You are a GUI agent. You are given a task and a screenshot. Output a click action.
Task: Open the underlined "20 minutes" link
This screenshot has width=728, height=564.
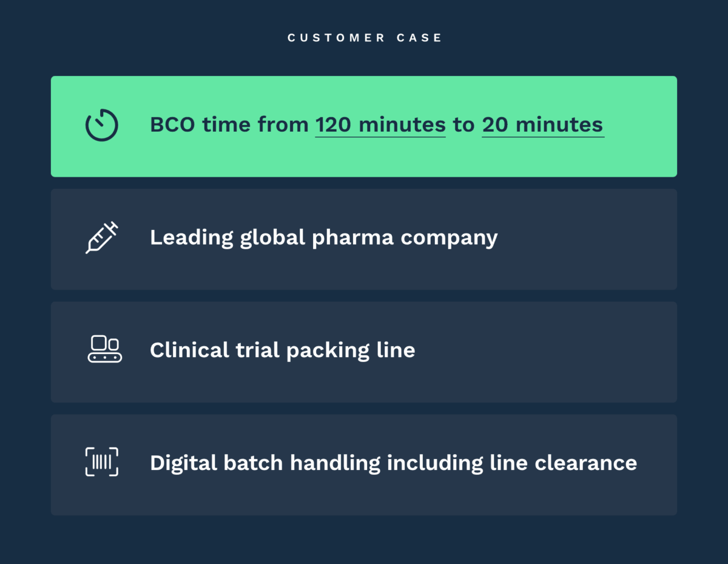(542, 125)
